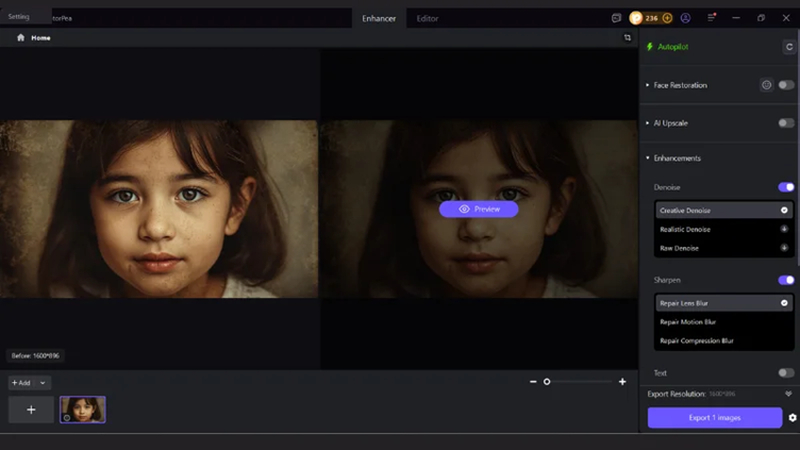Screen dimensions: 800x450
Task: Click the Preview button
Action: pyautogui.click(x=479, y=209)
